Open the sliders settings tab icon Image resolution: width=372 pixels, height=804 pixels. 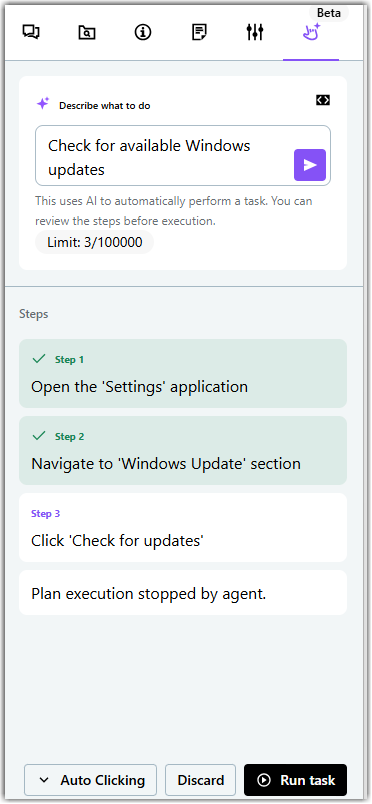pos(254,32)
